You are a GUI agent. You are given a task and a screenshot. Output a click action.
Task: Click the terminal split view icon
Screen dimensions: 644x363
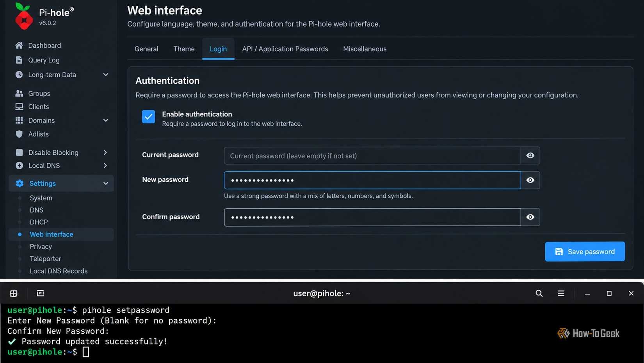(x=40, y=293)
